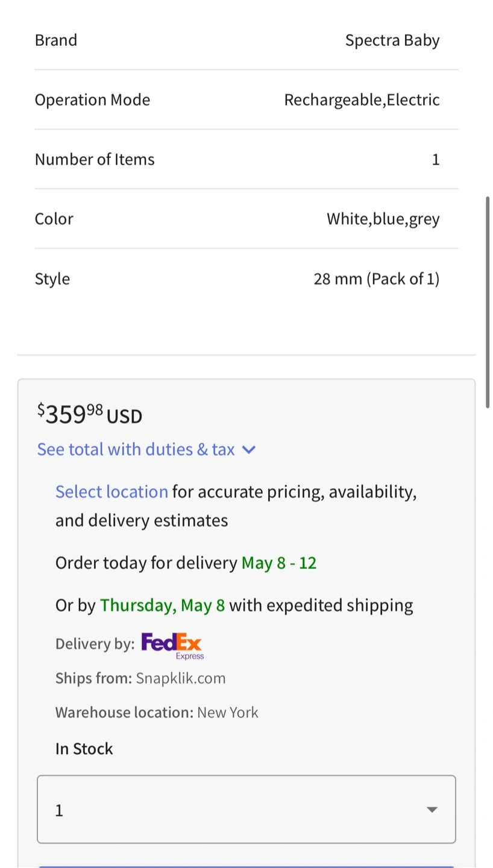Click the $359.98 USD price
The image size is (493, 868).
[90, 415]
